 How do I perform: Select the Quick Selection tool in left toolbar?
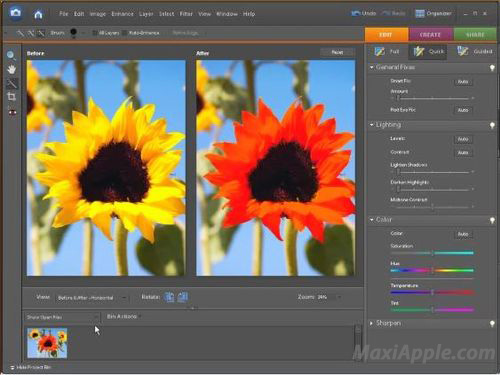point(12,83)
